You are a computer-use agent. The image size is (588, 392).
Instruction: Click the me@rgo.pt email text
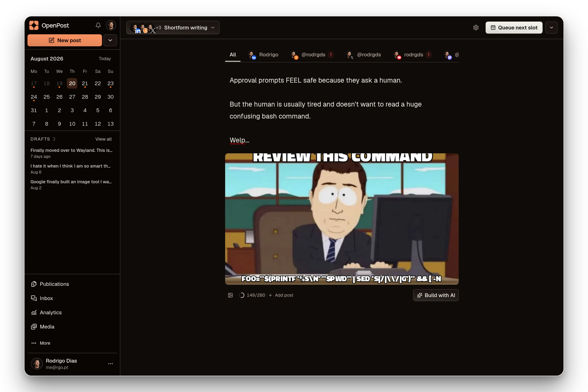(57, 367)
